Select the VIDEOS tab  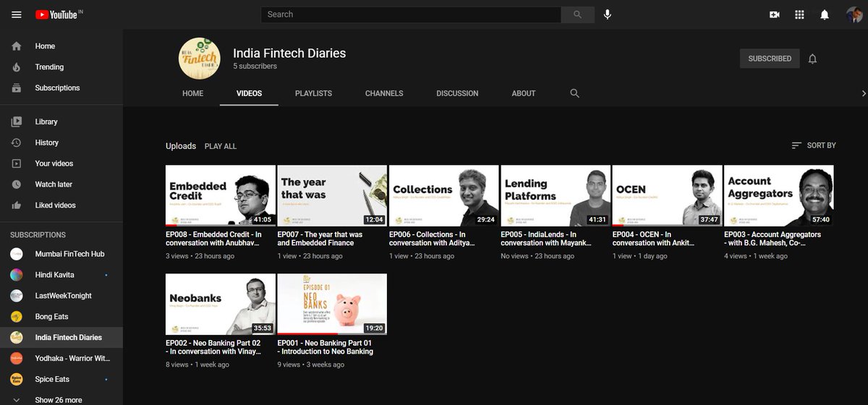point(249,93)
